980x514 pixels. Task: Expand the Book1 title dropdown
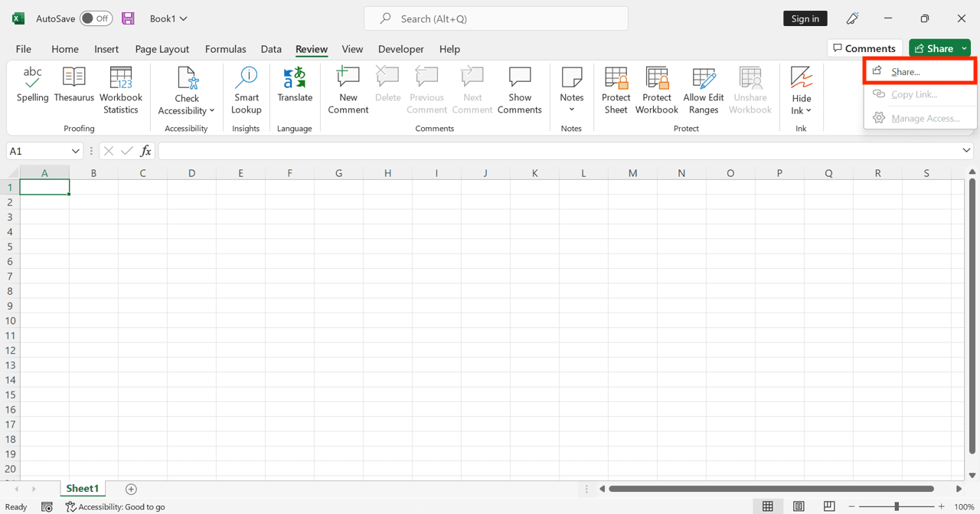(x=183, y=18)
